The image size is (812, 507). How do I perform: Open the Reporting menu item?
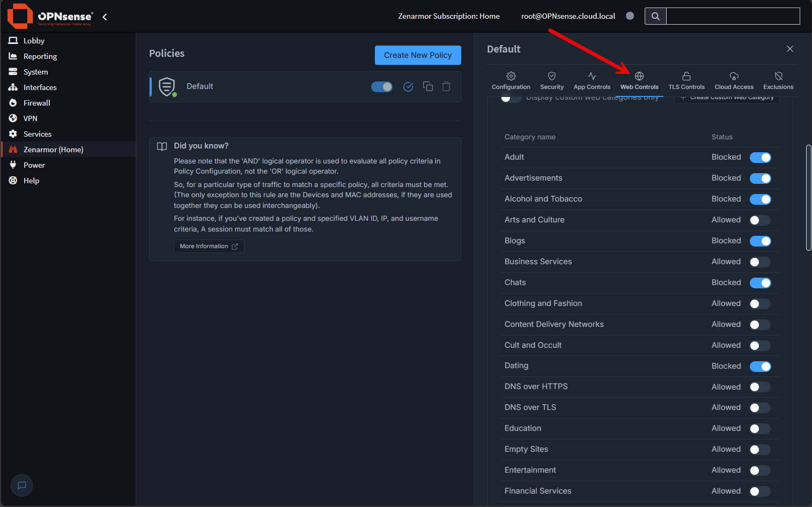[x=40, y=56]
